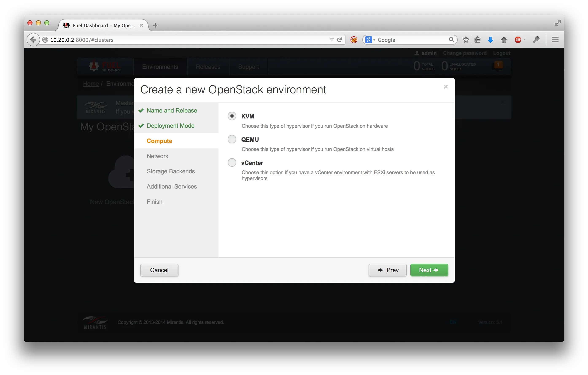588x375 pixels.
Task: Select the Compute wizard step
Action: coord(159,141)
